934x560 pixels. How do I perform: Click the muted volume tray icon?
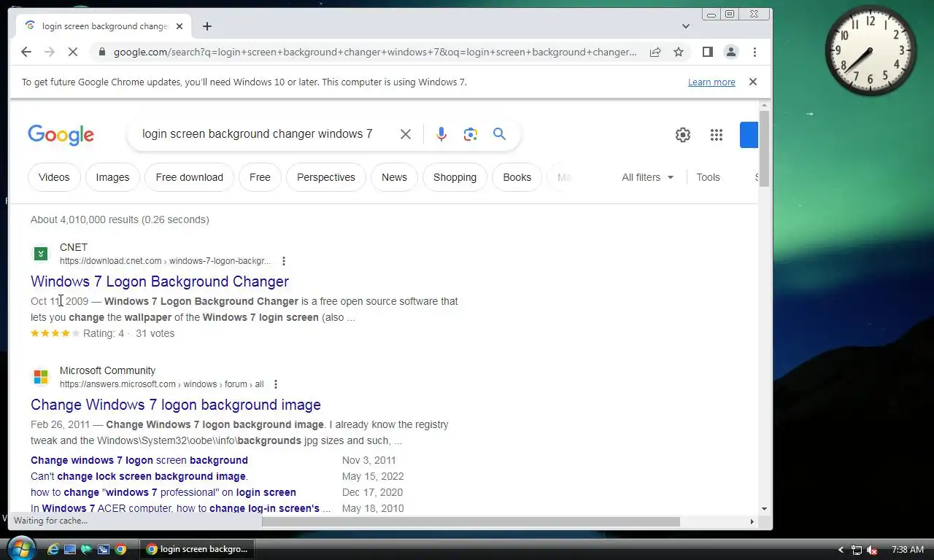(872, 550)
